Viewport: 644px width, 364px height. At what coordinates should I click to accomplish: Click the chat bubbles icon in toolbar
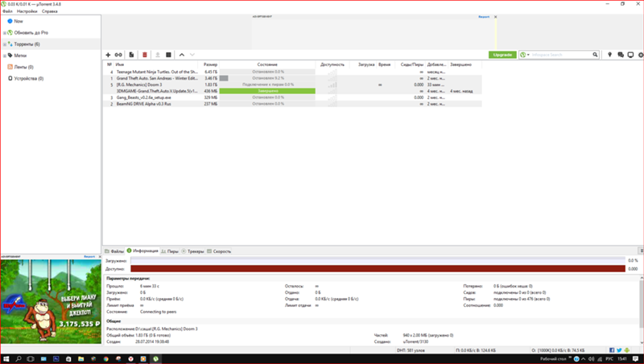point(621,55)
